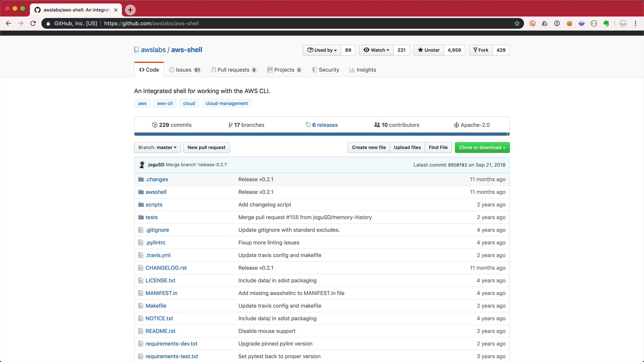Viewport: 644px width, 362px height.
Task: Open the Pull requests tab
Action: point(233,70)
